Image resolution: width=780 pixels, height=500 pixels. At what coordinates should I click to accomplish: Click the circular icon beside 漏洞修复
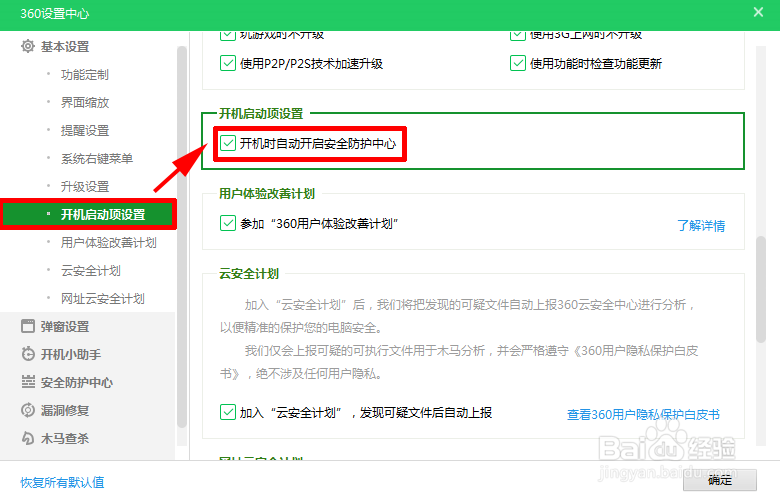[x=28, y=410]
